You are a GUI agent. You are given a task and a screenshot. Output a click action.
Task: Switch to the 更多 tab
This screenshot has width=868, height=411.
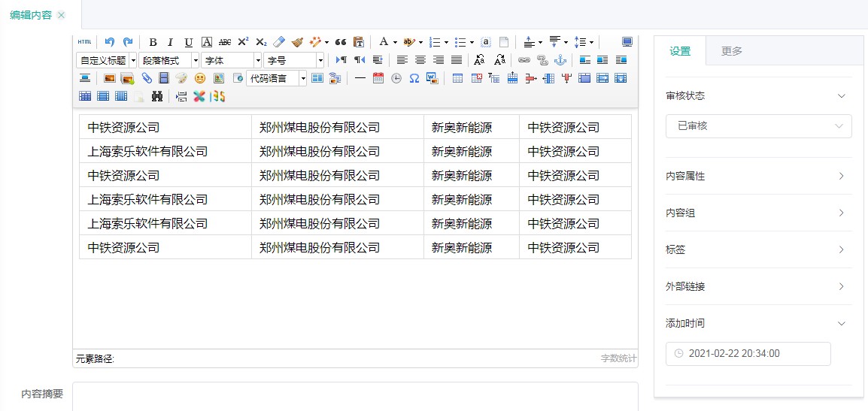click(731, 51)
